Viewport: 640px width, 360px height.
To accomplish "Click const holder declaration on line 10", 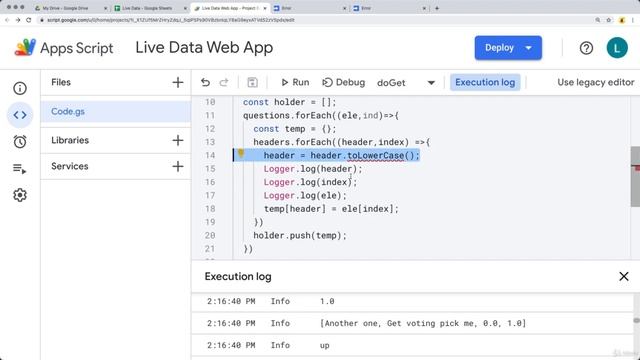I will pos(289,102).
